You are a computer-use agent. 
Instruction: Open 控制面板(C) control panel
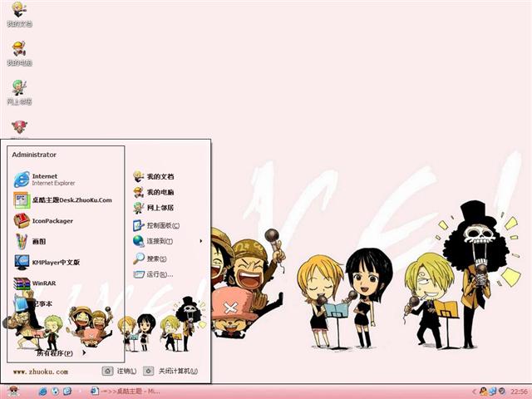coord(156,225)
